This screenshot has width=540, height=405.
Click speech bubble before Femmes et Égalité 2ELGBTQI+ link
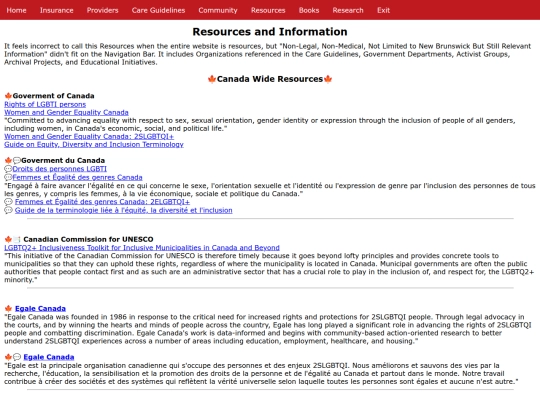pos(9,202)
